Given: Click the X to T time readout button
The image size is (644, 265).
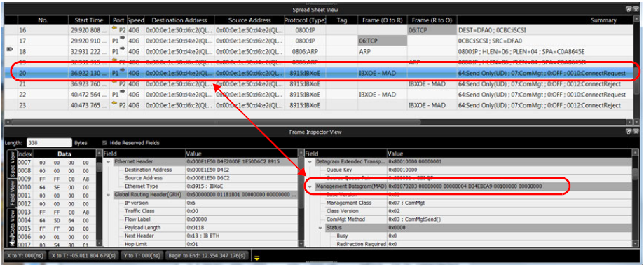Looking at the screenshot, I should coord(84,256).
